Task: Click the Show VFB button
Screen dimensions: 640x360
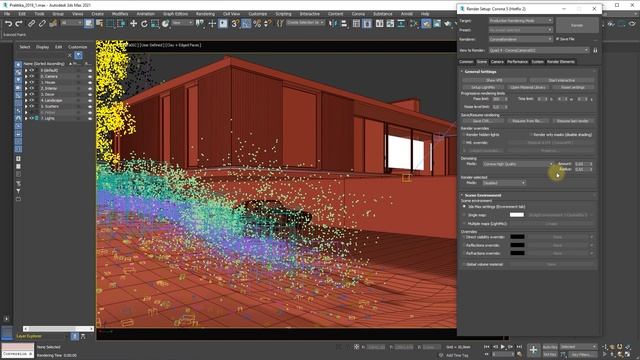Action: (494, 80)
